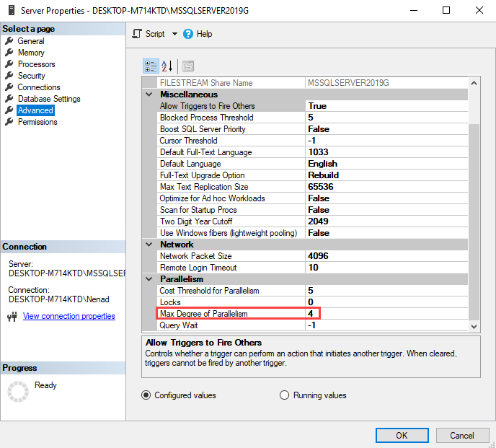Click Full-Text Upgrade Option value Rebuild
Screen dimensions: 496x448
pyautogui.click(x=386, y=175)
